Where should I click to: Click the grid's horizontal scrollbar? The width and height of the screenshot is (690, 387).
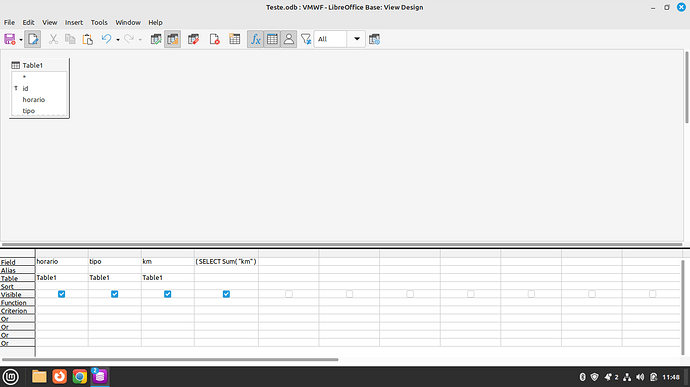pyautogui.click(x=170, y=359)
